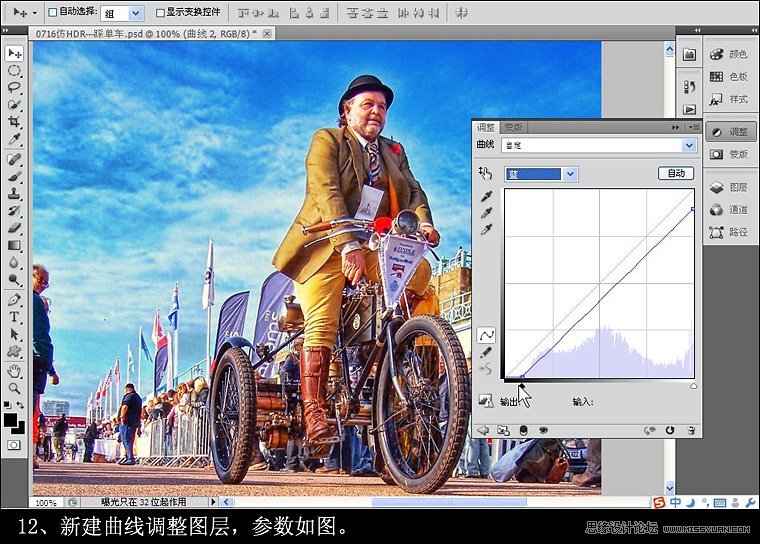Open the 样式 panel button
Screen dimensions: 760x544
coord(730,99)
